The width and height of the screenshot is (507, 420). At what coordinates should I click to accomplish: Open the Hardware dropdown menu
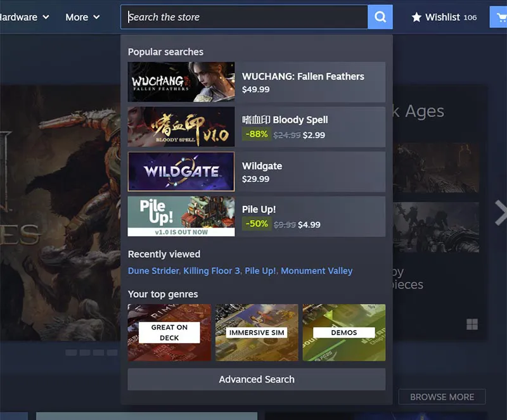pyautogui.click(x=24, y=17)
